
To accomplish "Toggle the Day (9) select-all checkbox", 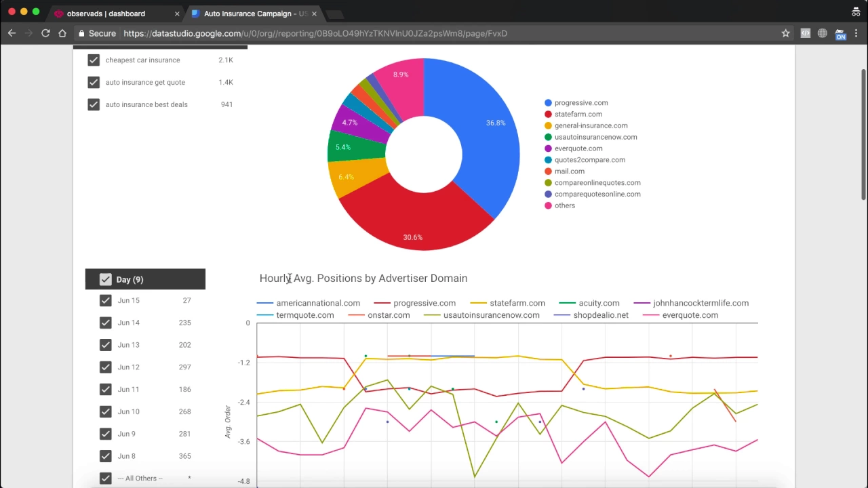I will pyautogui.click(x=105, y=279).
